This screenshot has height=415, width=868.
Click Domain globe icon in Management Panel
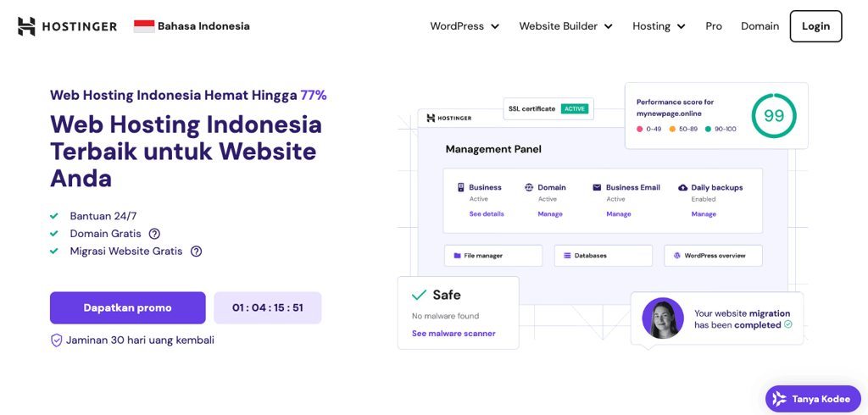coord(529,187)
